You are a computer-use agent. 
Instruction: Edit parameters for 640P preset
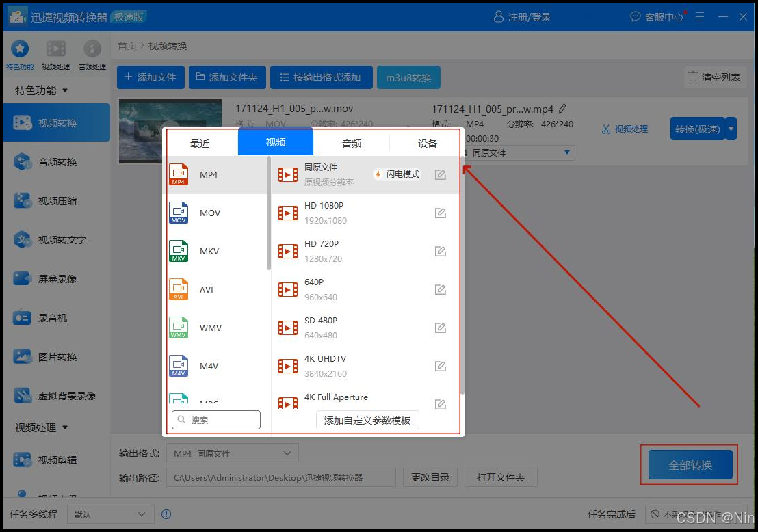coord(440,289)
